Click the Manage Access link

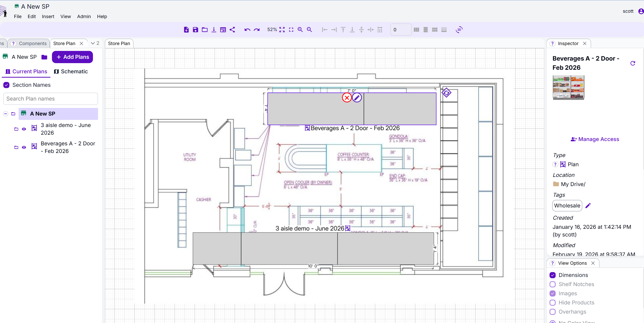pyautogui.click(x=595, y=139)
